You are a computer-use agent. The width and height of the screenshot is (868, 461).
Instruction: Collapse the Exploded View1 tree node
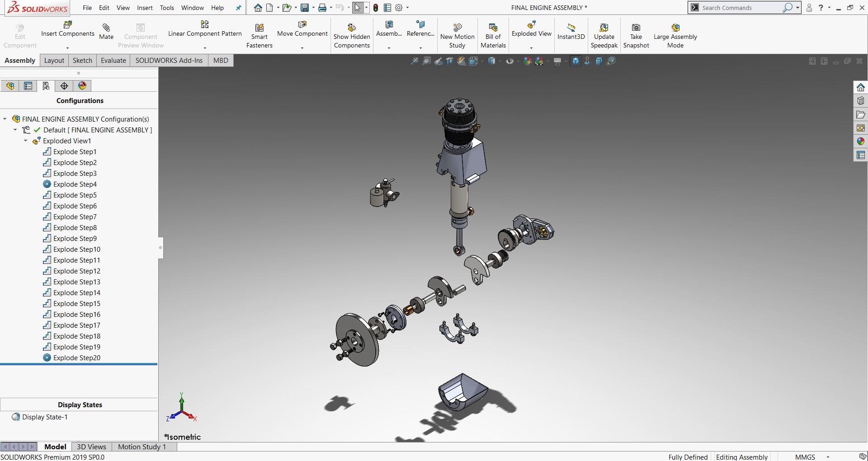(x=26, y=141)
